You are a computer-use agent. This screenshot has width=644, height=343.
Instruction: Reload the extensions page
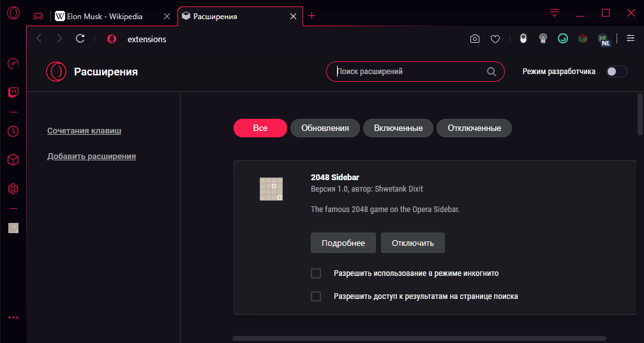(x=80, y=38)
